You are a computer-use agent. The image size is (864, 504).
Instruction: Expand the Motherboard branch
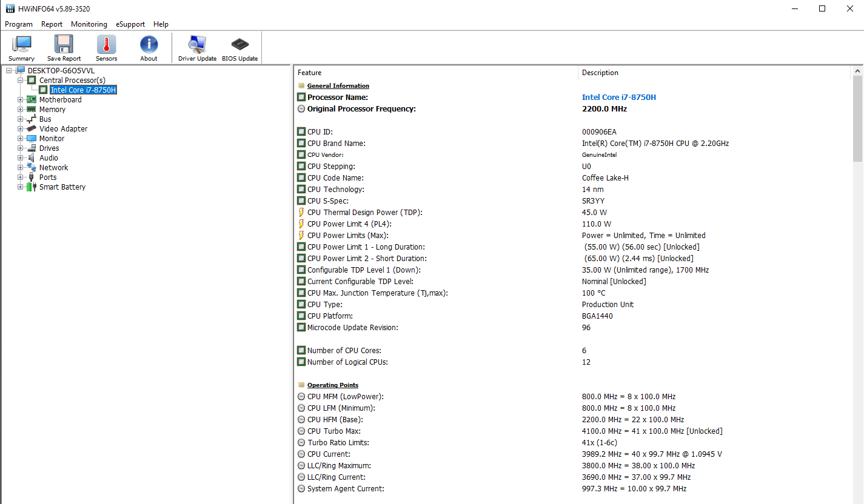pyautogui.click(x=21, y=100)
